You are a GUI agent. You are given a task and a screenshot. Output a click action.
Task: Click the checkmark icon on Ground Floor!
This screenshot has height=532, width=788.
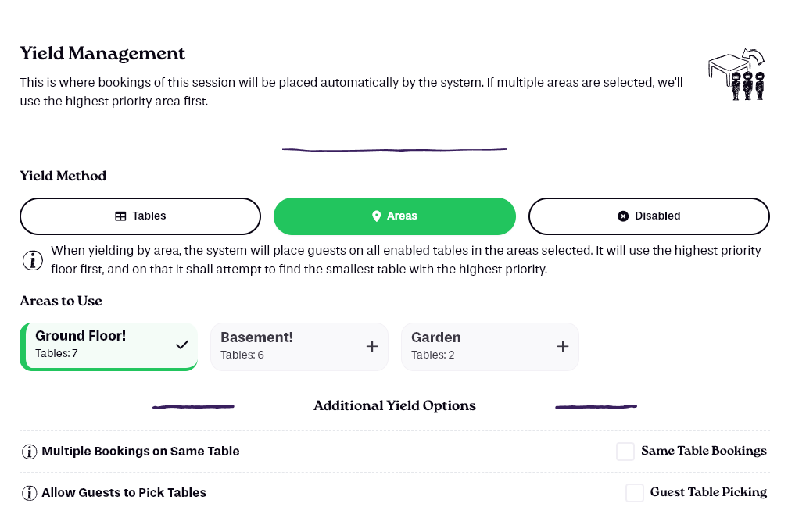click(x=182, y=345)
